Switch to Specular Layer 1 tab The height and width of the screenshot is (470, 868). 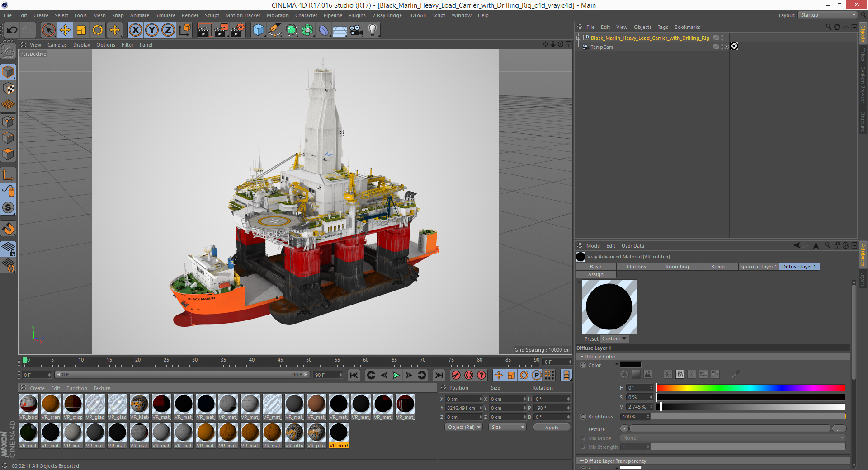758,267
